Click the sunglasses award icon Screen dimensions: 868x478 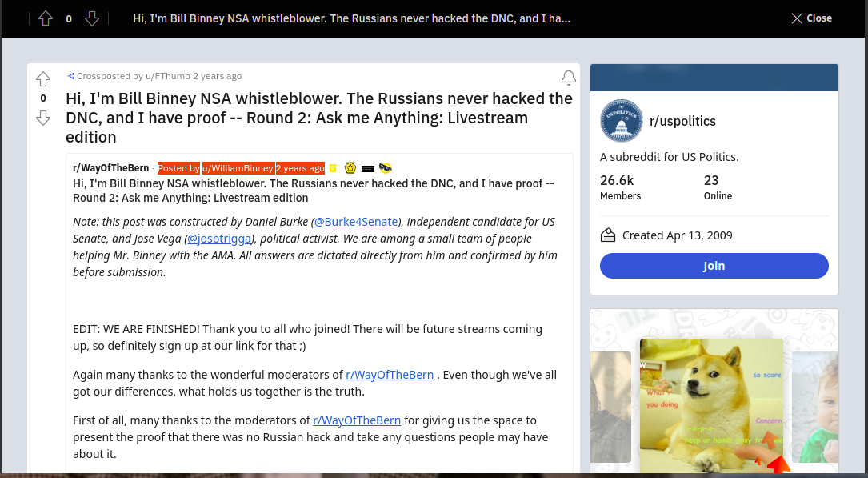point(385,168)
